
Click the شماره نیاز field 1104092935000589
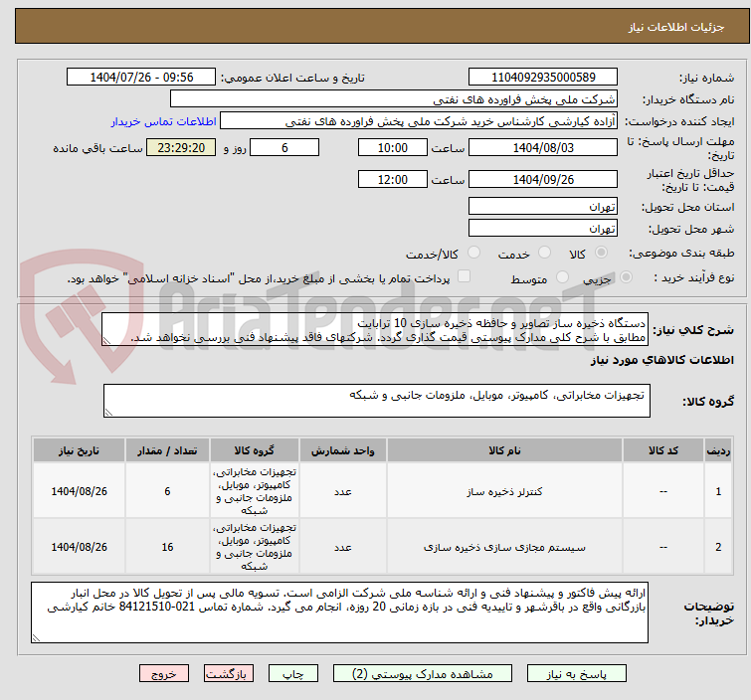543,78
